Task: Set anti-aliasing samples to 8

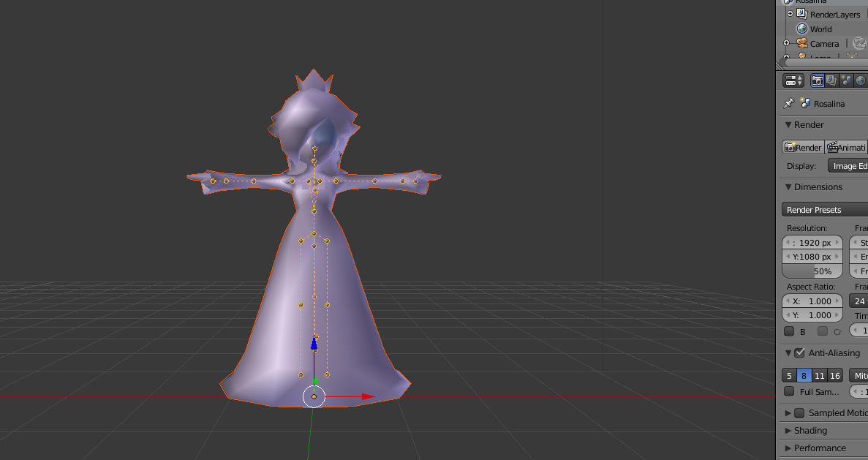Action: (804, 376)
